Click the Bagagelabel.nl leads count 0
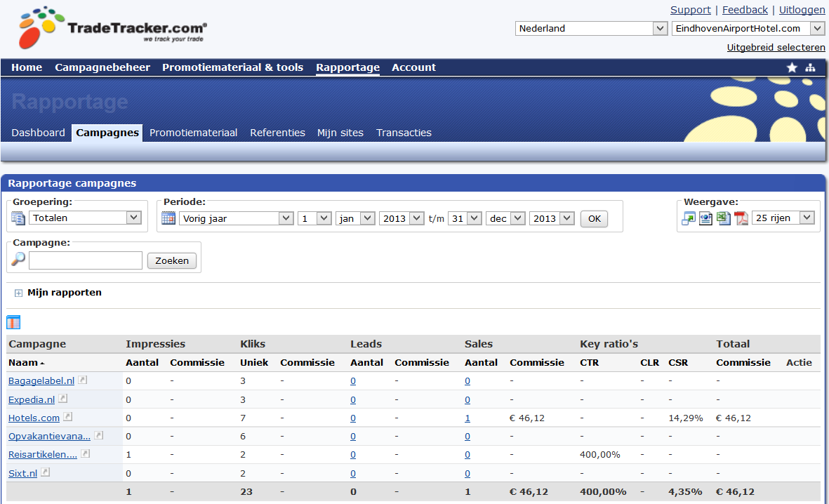Viewport: 829px width, 504px height. (x=352, y=381)
